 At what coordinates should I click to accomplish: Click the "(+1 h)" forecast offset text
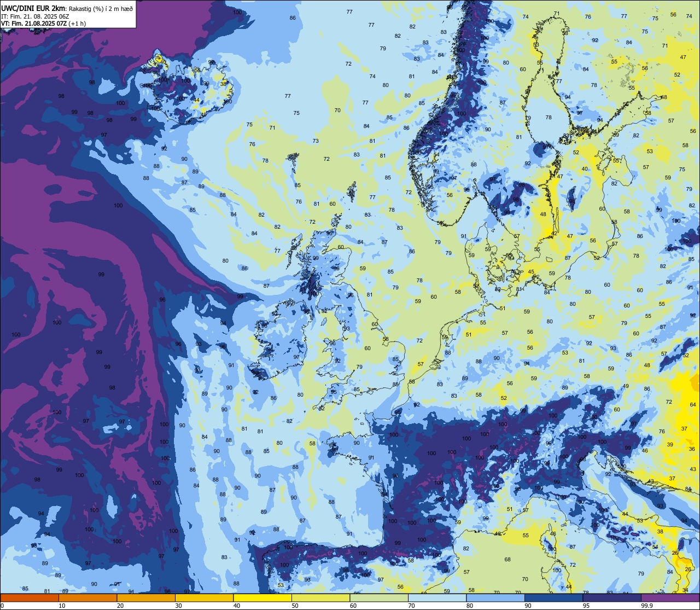[x=77, y=24]
